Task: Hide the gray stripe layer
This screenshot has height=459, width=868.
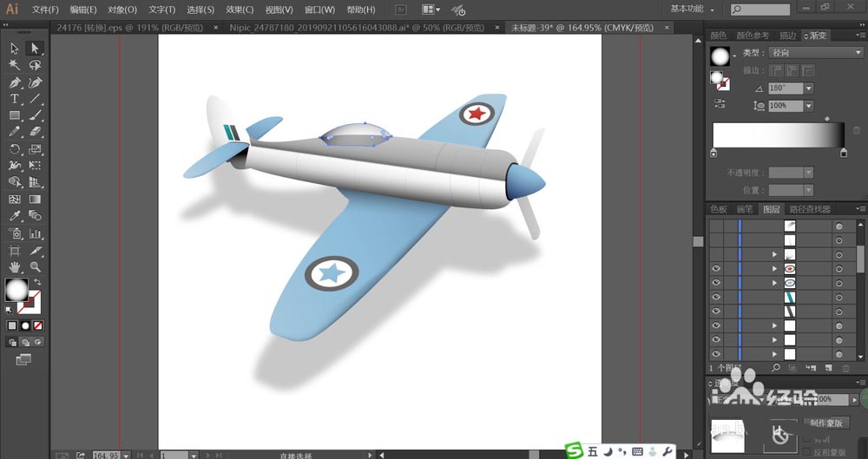Action: [x=716, y=311]
